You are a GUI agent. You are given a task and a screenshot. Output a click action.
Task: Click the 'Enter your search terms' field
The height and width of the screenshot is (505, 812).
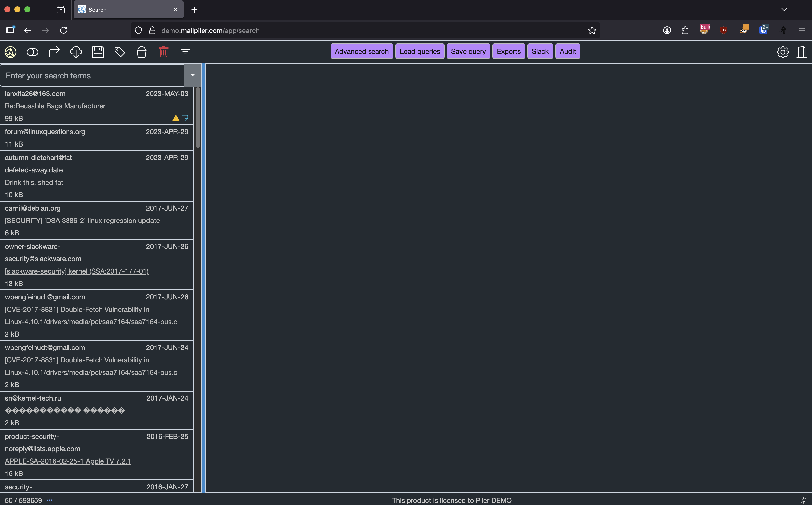coord(92,76)
